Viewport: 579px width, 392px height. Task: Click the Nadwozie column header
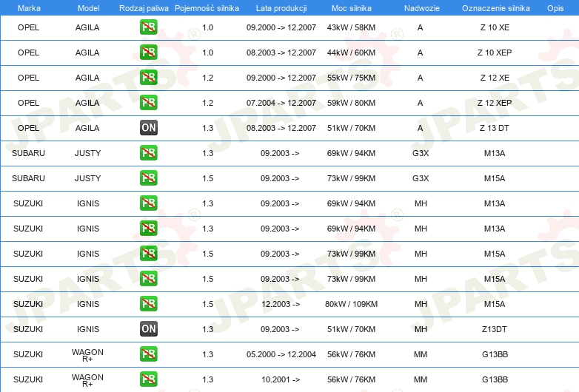(x=422, y=8)
